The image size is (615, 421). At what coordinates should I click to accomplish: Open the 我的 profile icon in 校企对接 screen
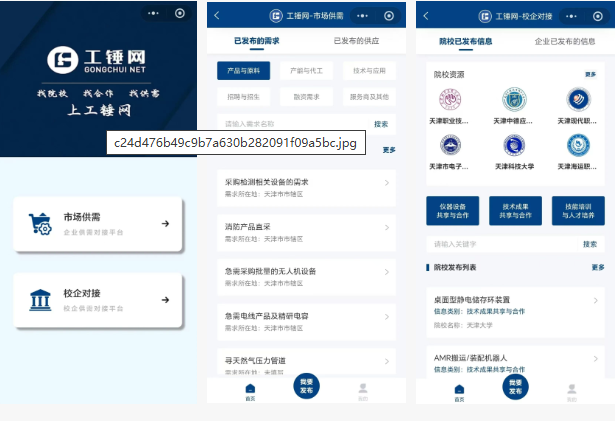[571, 391]
